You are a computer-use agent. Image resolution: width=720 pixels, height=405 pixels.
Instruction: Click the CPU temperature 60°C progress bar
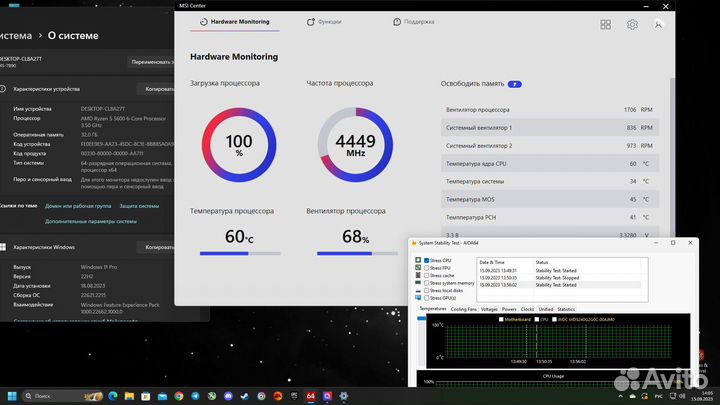(x=240, y=253)
